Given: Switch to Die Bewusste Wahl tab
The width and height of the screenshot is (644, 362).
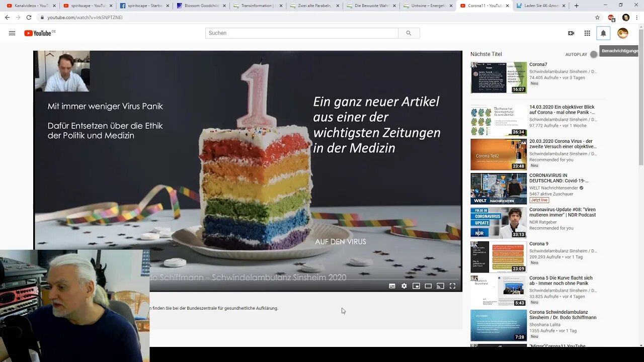Looking at the screenshot, I should point(372,6).
